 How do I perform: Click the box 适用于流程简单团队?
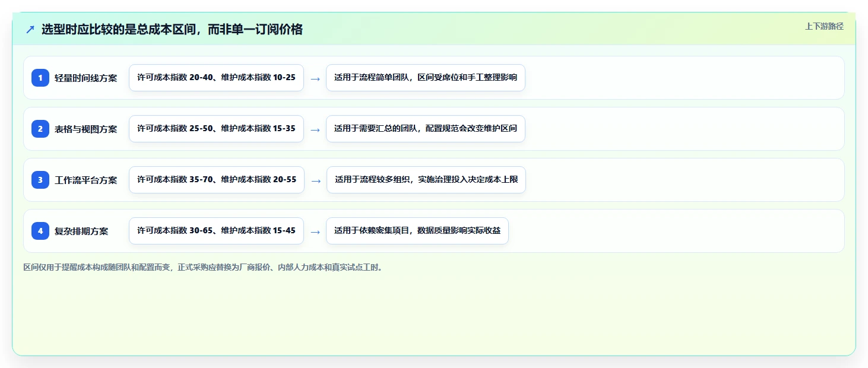click(426, 78)
